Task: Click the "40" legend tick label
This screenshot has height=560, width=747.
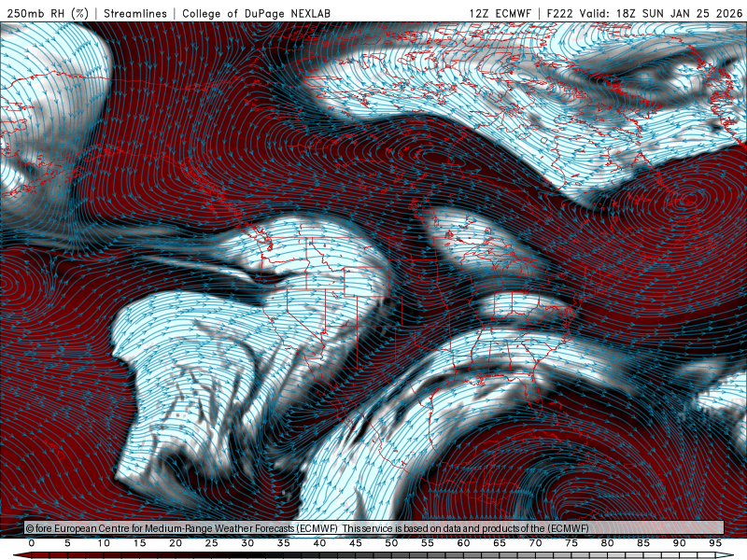Action: pos(319,543)
